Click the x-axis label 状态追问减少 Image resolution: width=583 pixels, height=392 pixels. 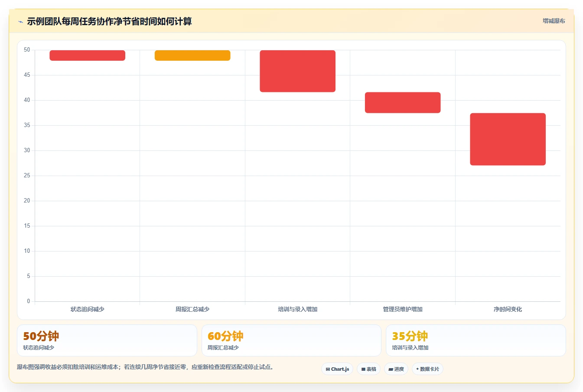88,309
